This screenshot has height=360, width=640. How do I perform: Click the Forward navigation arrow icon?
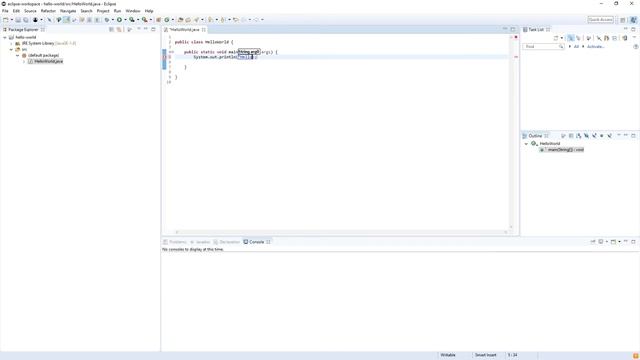[x=256, y=20]
